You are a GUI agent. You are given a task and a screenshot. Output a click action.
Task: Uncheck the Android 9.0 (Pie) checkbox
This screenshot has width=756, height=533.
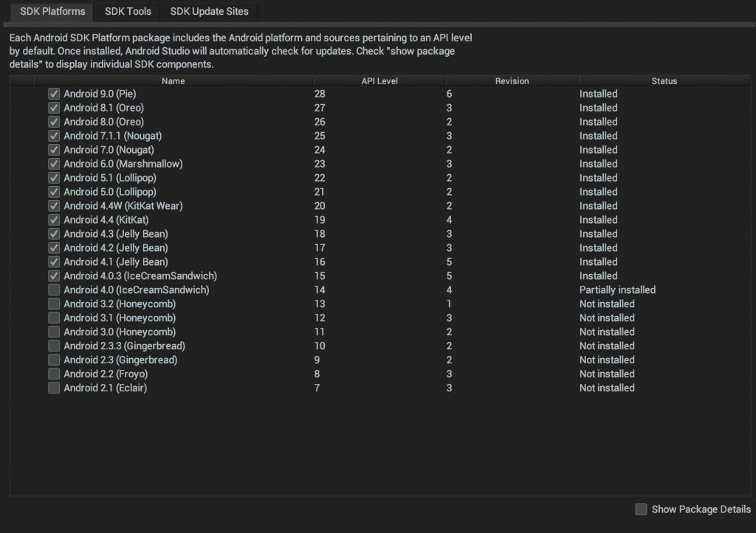53,94
